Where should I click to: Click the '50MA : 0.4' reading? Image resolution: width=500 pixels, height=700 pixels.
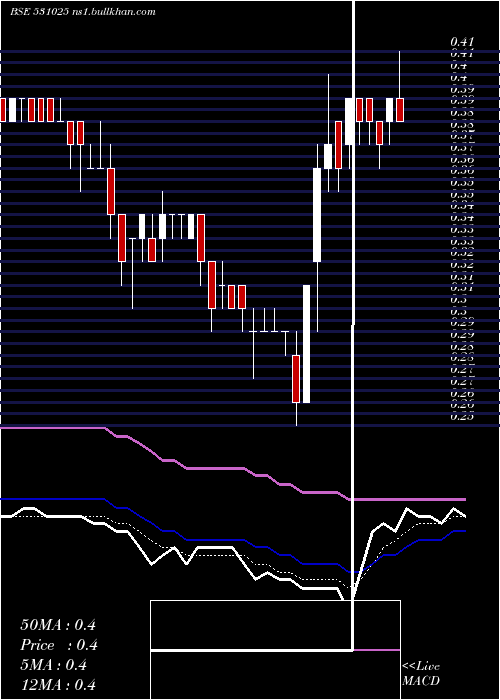coord(58,625)
